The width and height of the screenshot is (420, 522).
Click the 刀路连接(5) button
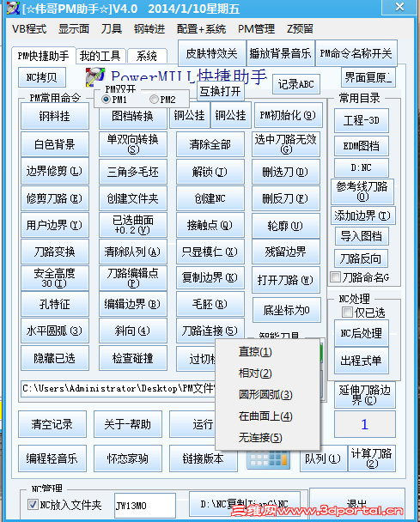point(210,331)
